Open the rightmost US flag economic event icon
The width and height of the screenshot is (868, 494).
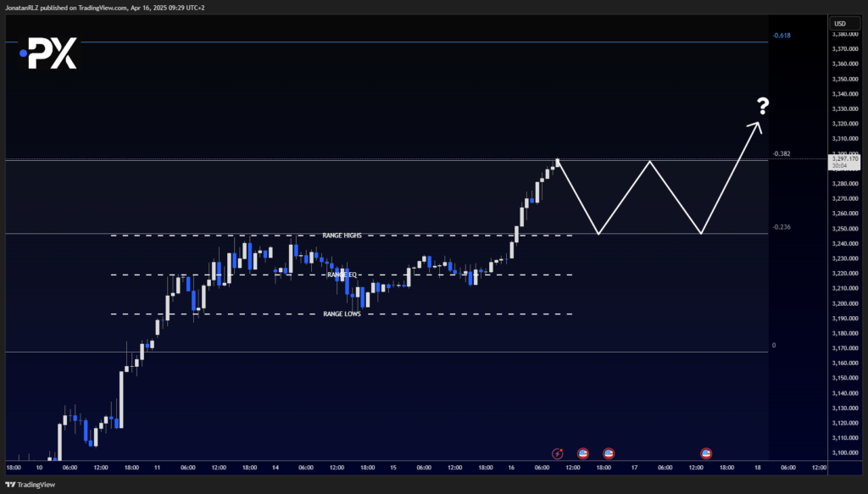706,453
